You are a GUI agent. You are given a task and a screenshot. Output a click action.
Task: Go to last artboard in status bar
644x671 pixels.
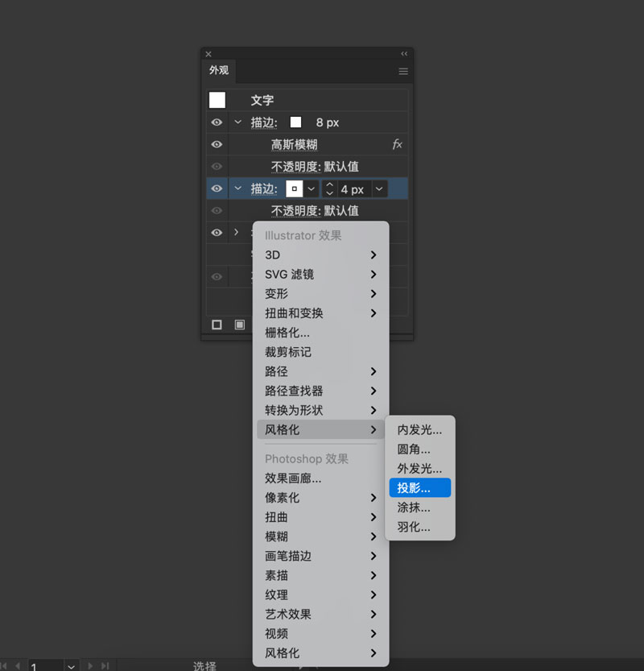point(105,666)
